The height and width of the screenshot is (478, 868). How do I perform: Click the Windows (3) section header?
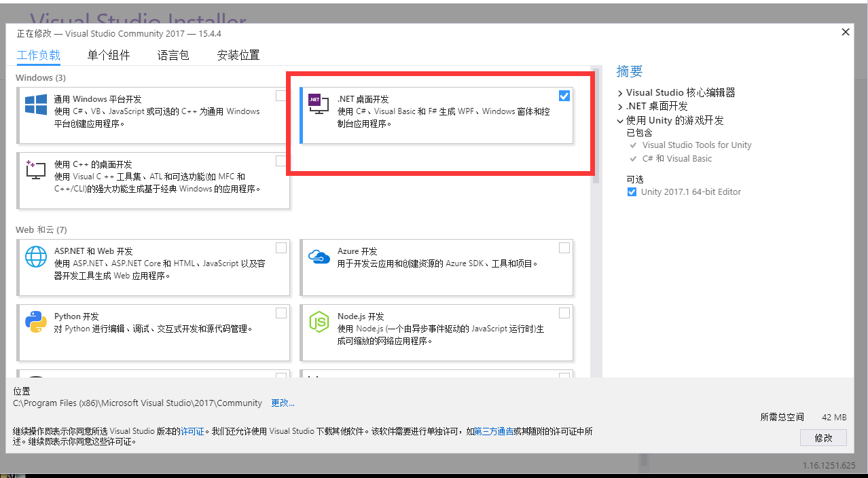41,78
